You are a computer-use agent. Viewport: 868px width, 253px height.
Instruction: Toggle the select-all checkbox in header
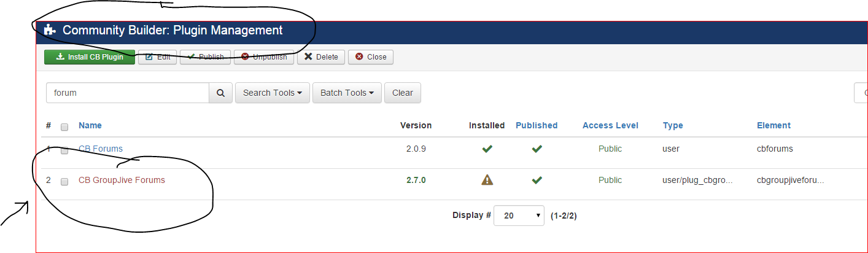click(64, 127)
